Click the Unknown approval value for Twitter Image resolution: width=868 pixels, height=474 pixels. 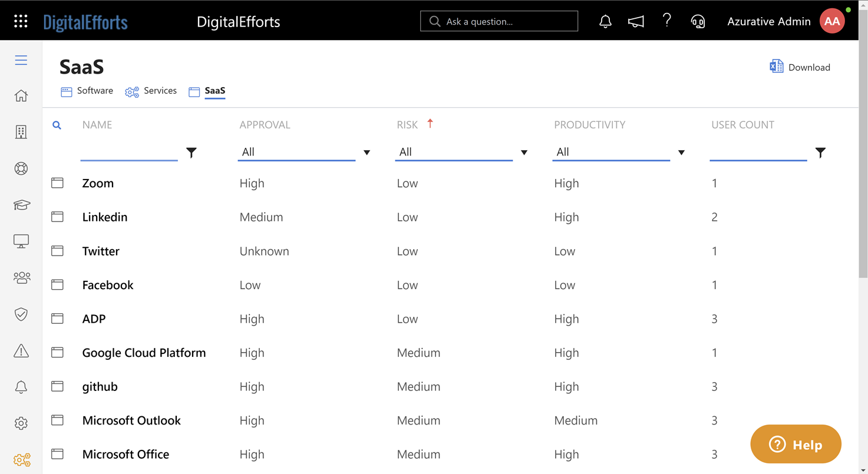pyautogui.click(x=265, y=251)
